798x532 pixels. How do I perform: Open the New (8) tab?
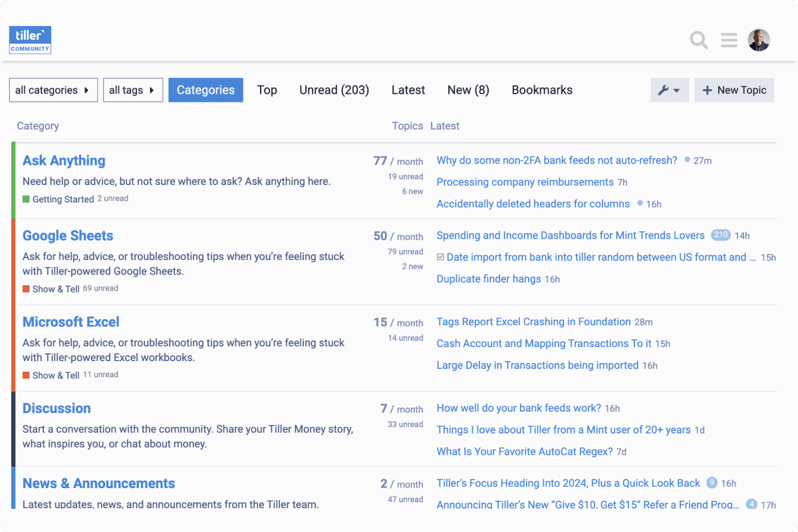coord(468,90)
